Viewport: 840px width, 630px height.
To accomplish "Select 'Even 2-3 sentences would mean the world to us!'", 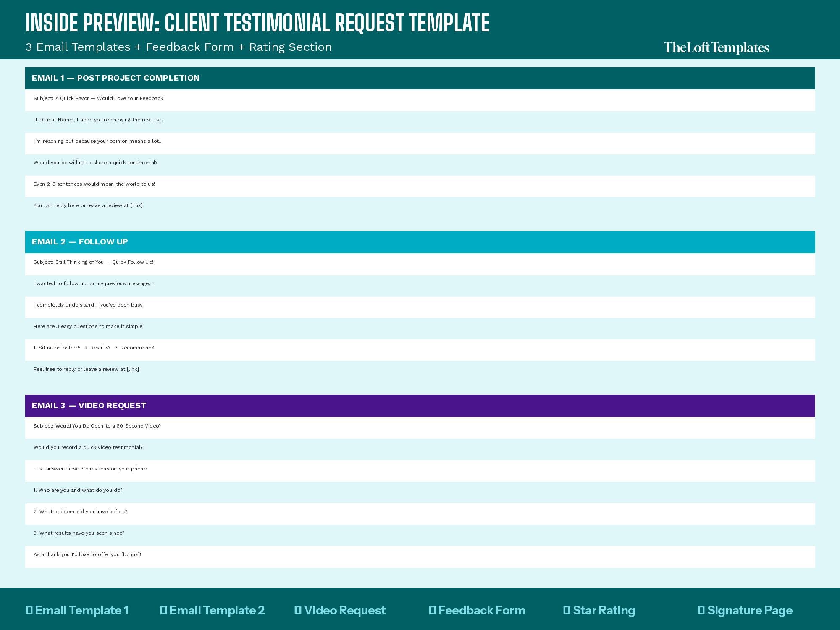I will [94, 184].
